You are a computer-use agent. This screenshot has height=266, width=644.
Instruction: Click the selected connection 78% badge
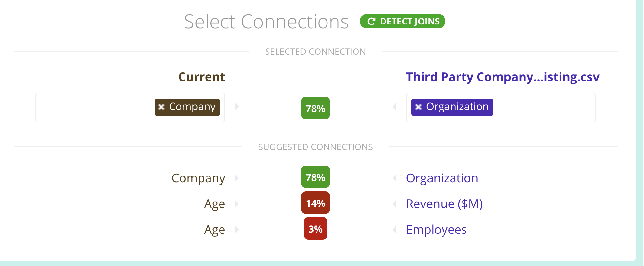tap(316, 108)
